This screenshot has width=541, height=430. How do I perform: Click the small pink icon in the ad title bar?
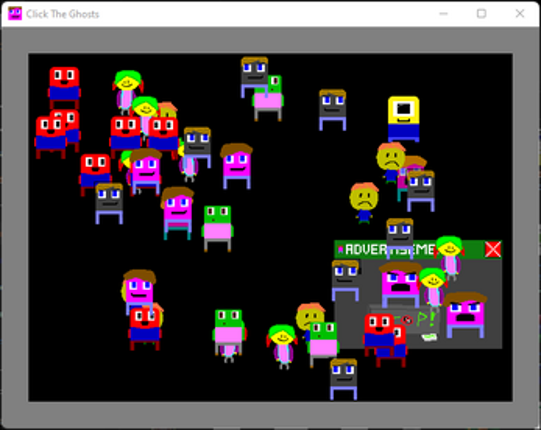(341, 249)
